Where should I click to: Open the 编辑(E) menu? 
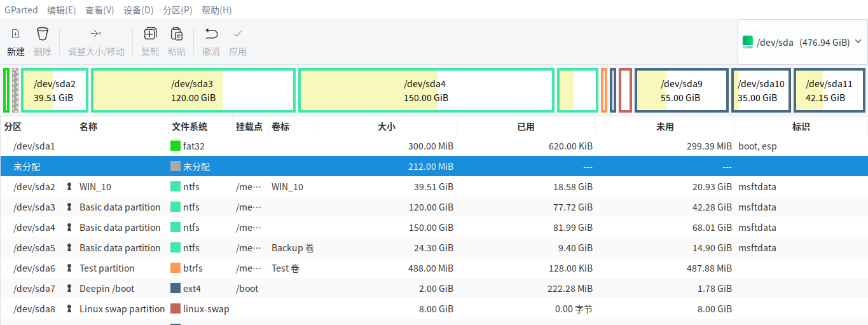62,10
